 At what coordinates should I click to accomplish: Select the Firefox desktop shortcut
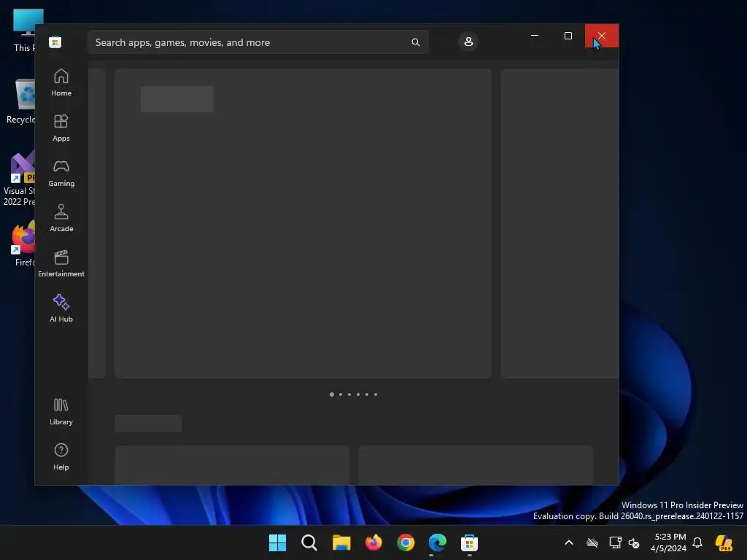coord(23,244)
